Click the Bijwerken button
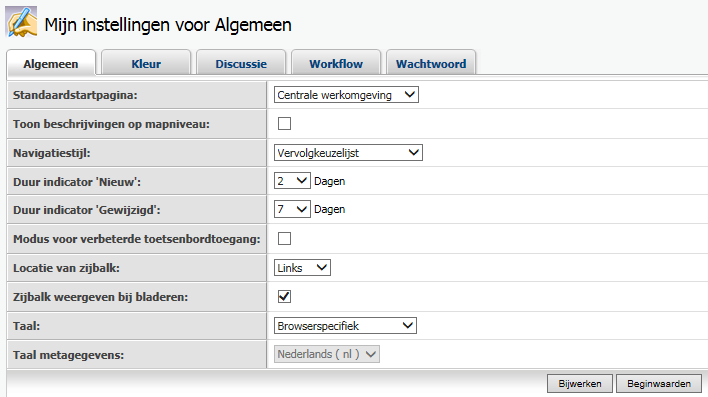This screenshot has width=708, height=397. click(x=580, y=383)
